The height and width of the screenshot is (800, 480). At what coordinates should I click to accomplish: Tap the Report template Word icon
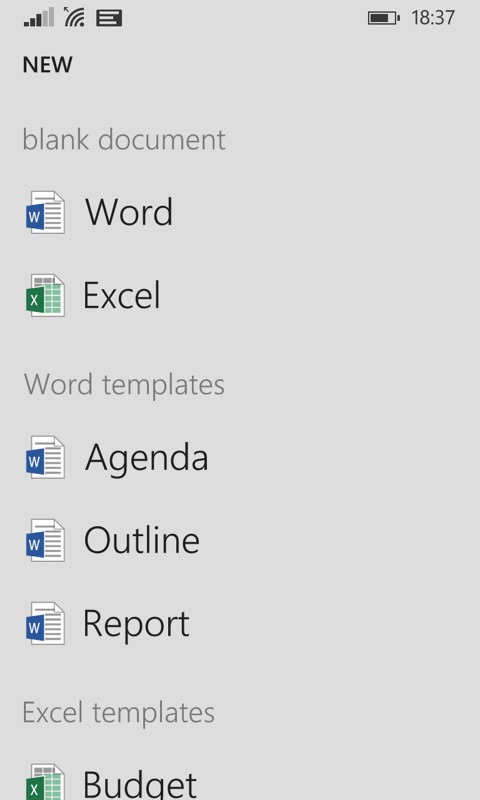pyautogui.click(x=45, y=623)
